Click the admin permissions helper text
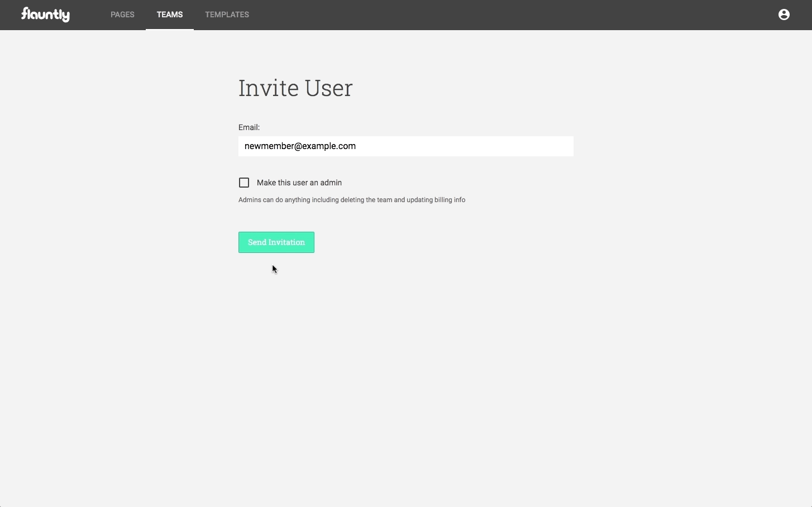The height and width of the screenshot is (507, 812). [352, 200]
